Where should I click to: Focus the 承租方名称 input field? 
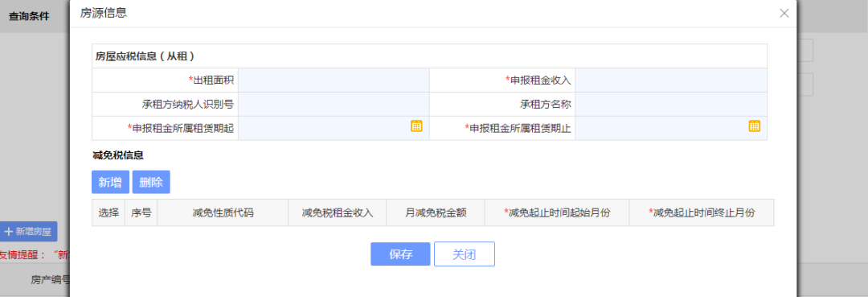[x=671, y=104]
